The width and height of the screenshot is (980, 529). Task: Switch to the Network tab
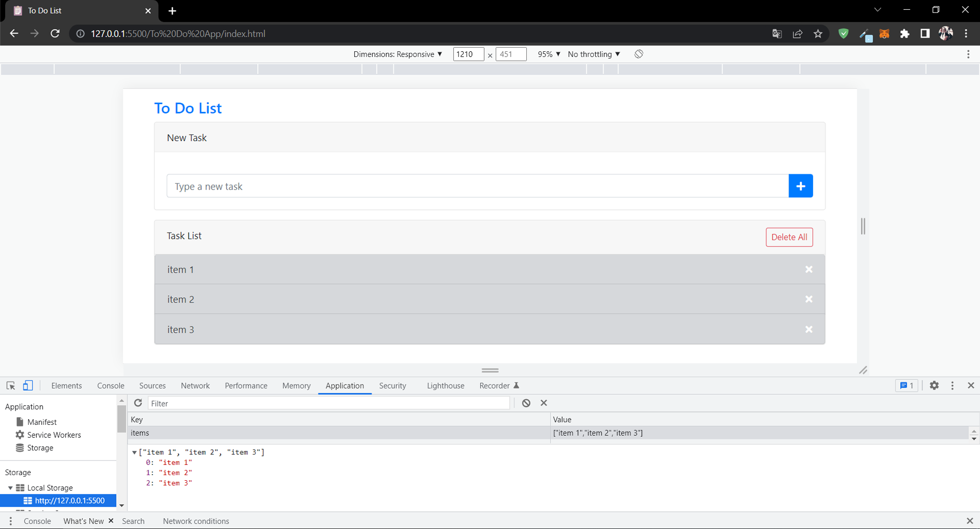tap(195, 385)
